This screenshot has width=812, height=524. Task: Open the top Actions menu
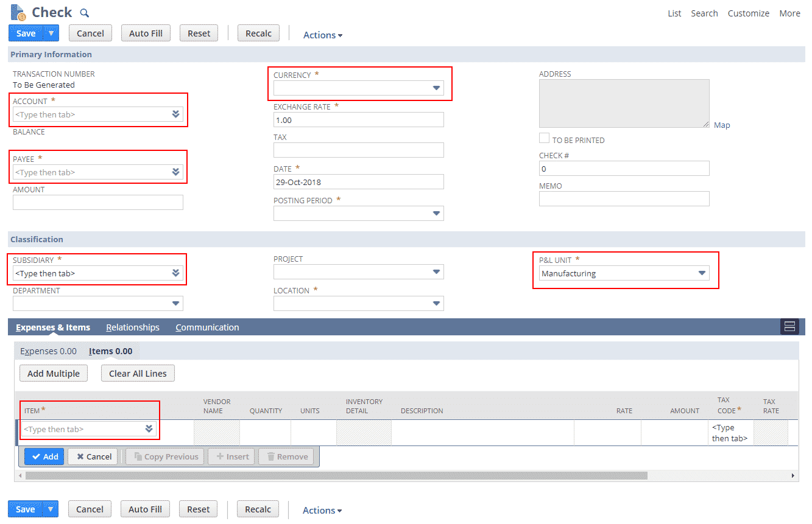pyautogui.click(x=323, y=35)
